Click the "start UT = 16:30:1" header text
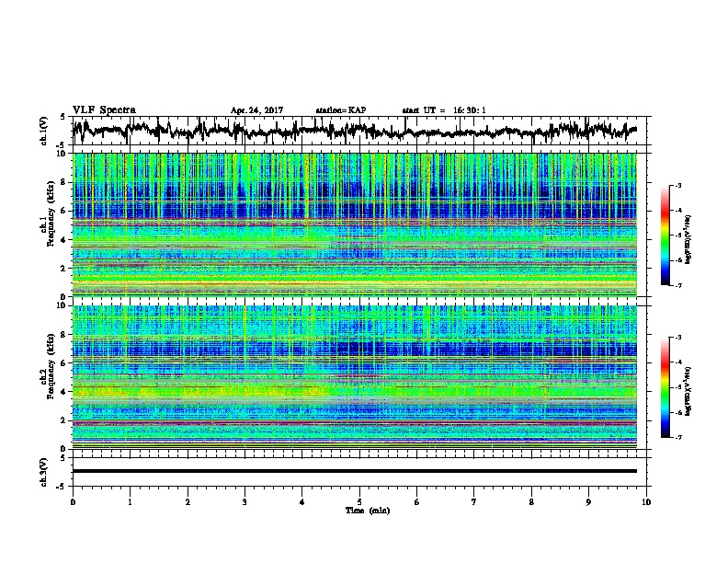The height and width of the screenshot is (563, 728). (444, 110)
